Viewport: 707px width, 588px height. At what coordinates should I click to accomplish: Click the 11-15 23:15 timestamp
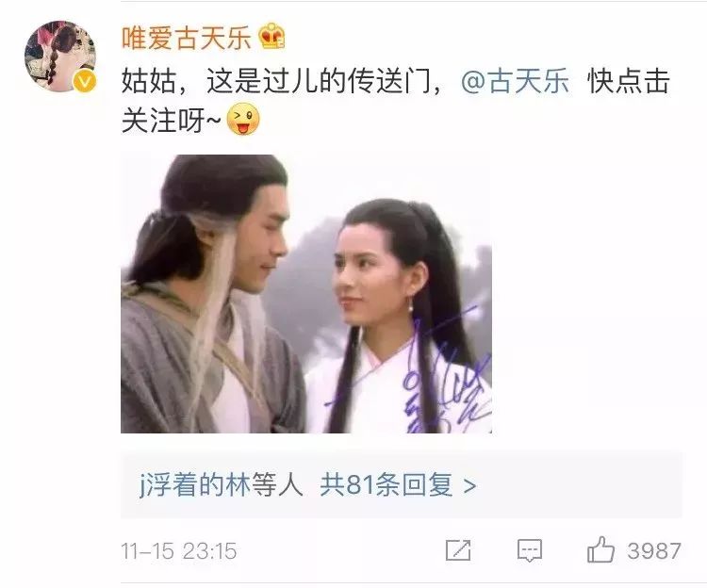178,551
